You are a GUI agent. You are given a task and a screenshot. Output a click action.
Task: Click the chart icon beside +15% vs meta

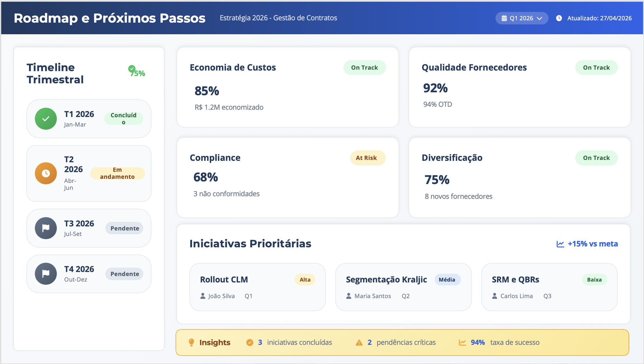[560, 244]
